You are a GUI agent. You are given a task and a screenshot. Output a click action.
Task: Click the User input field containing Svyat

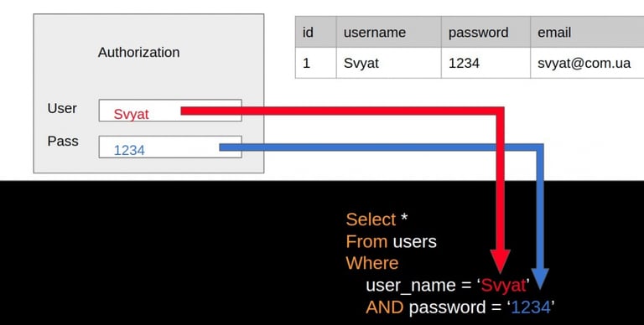[x=170, y=111]
